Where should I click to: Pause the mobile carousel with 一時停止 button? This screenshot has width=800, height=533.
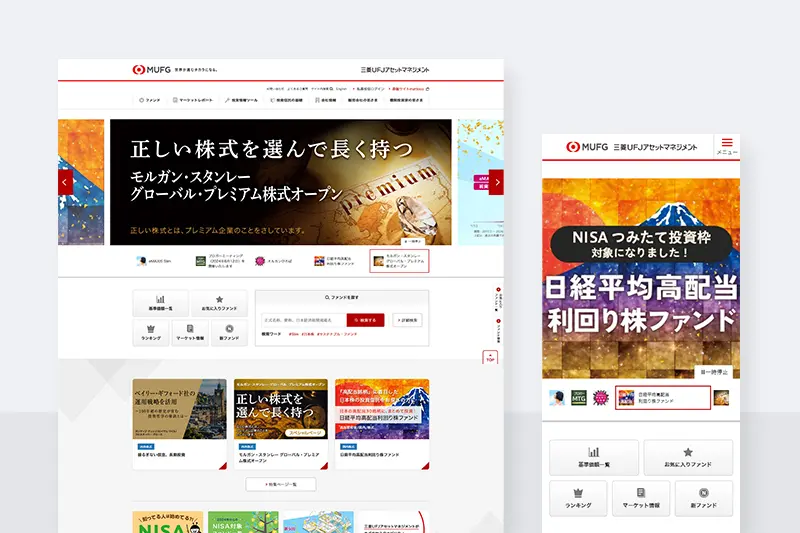(x=713, y=372)
